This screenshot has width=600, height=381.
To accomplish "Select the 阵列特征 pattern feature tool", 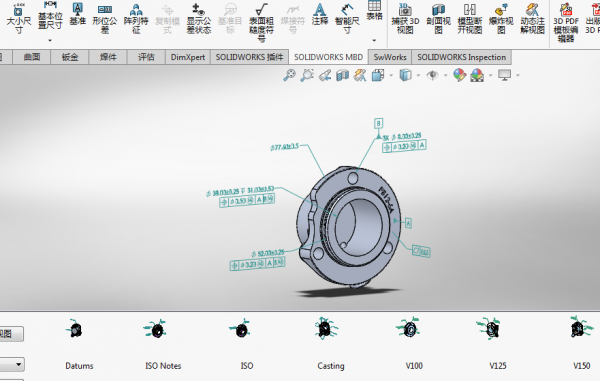I will tap(136, 18).
